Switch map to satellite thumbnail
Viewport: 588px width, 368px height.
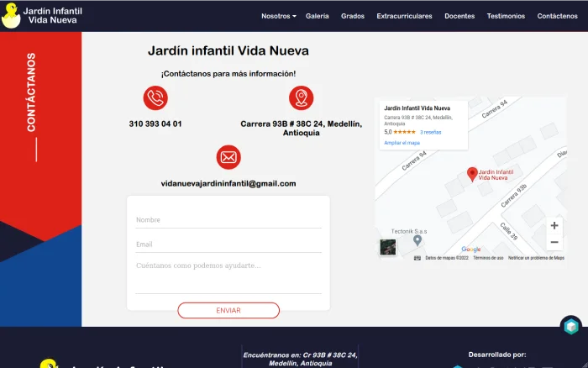click(x=388, y=247)
